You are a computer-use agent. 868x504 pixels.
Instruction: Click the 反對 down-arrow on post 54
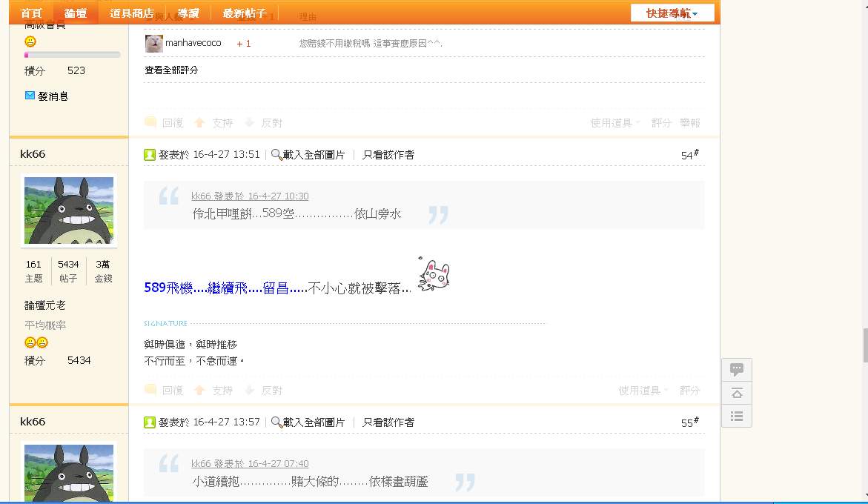pyautogui.click(x=250, y=390)
